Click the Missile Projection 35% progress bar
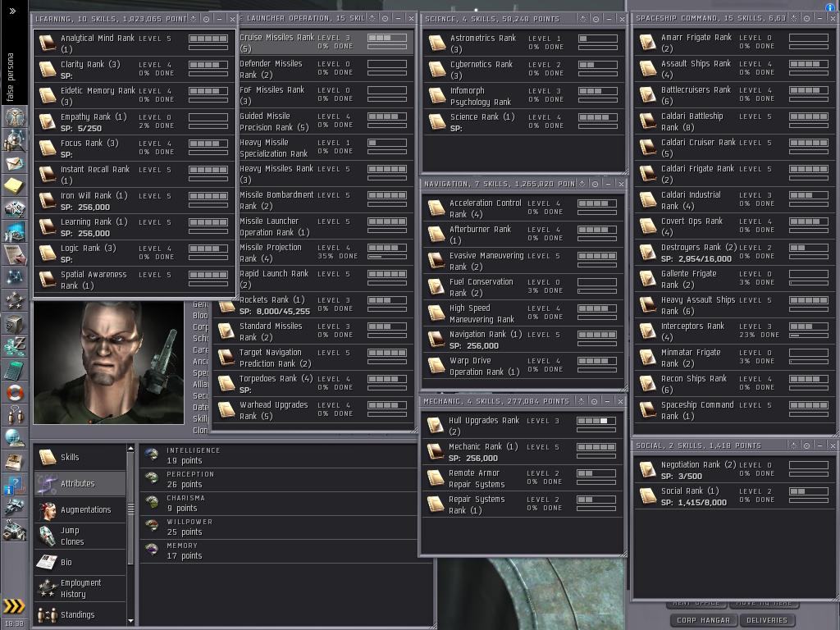The width and height of the screenshot is (840, 630). point(387,257)
